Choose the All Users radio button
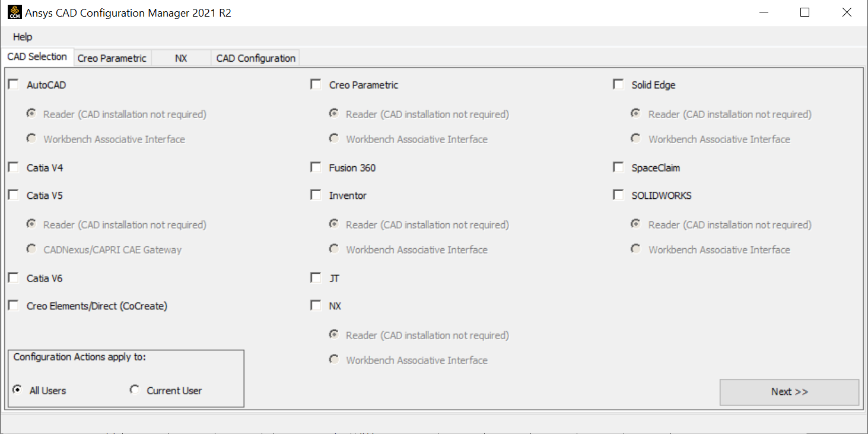868x434 pixels. (x=18, y=390)
